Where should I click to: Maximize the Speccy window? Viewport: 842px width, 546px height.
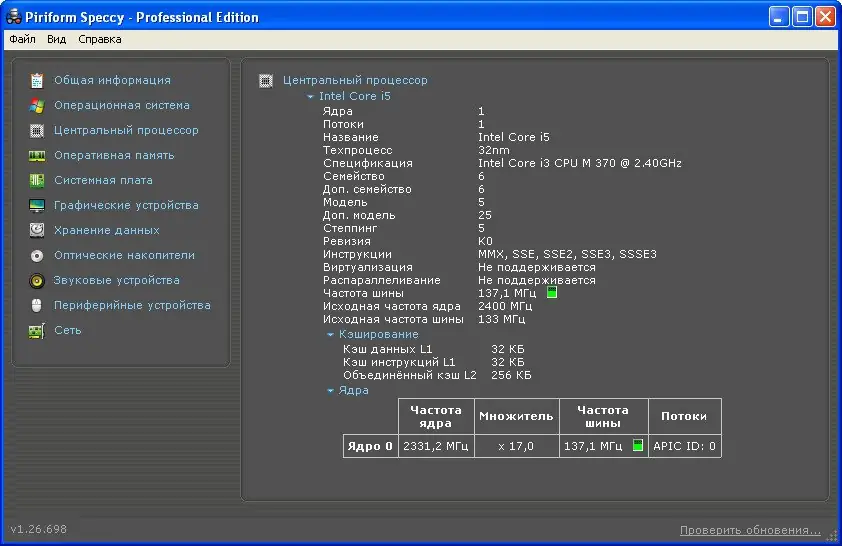802,17
